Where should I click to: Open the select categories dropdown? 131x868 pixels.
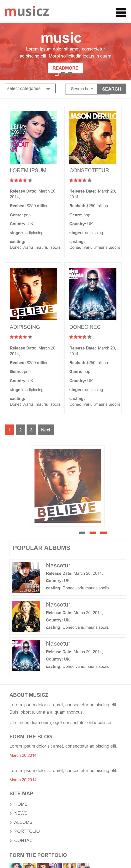pos(30,88)
